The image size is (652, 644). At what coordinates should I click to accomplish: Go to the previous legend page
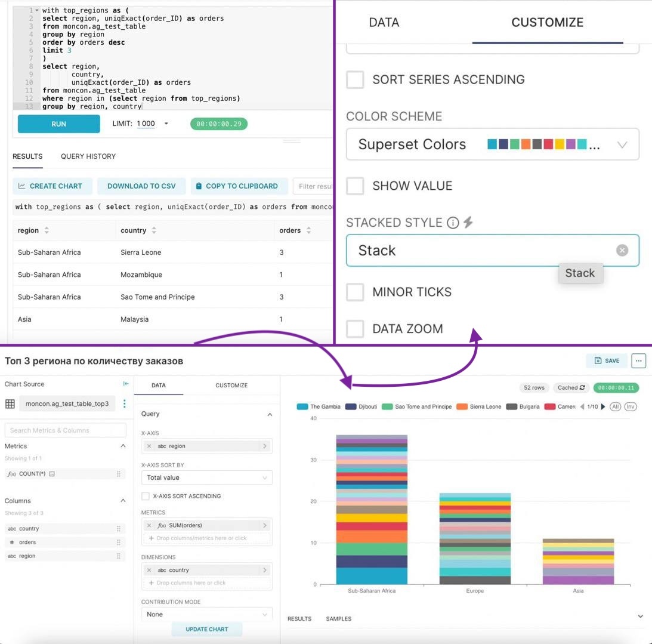582,406
